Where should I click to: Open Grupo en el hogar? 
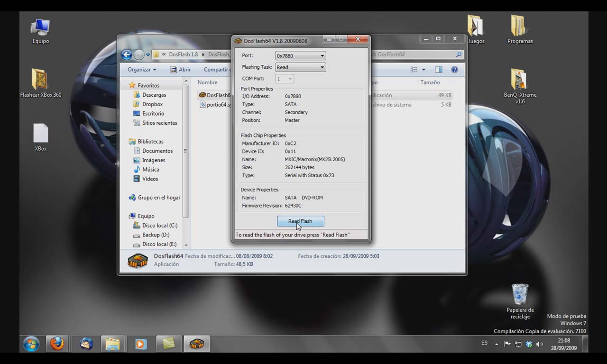159,198
